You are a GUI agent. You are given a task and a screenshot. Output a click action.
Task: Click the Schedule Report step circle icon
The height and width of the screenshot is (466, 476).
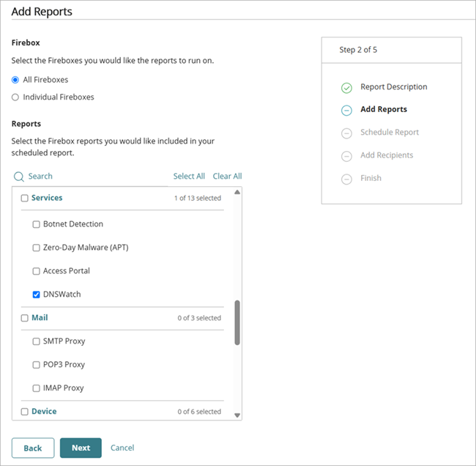point(346,133)
